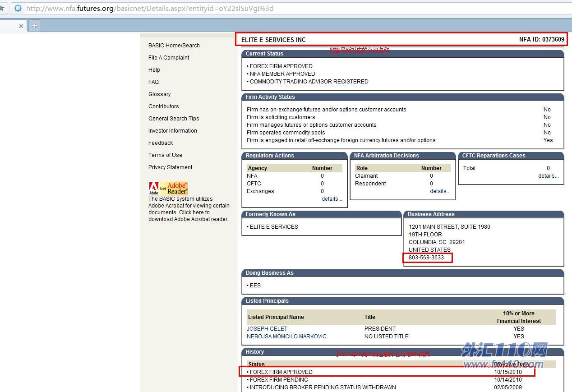
Task: Open the Contributors sidebar link
Action: pos(164,106)
